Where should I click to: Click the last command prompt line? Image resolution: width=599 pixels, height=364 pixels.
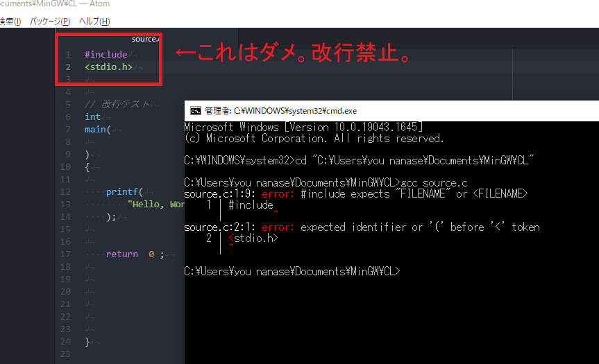(x=292, y=271)
